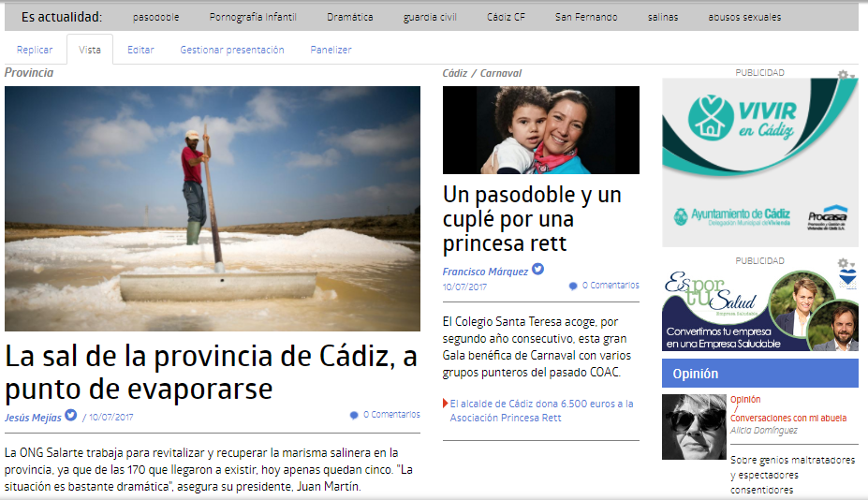Open salt worker photo article
Viewport: 868px width, 500px height.
point(213,208)
